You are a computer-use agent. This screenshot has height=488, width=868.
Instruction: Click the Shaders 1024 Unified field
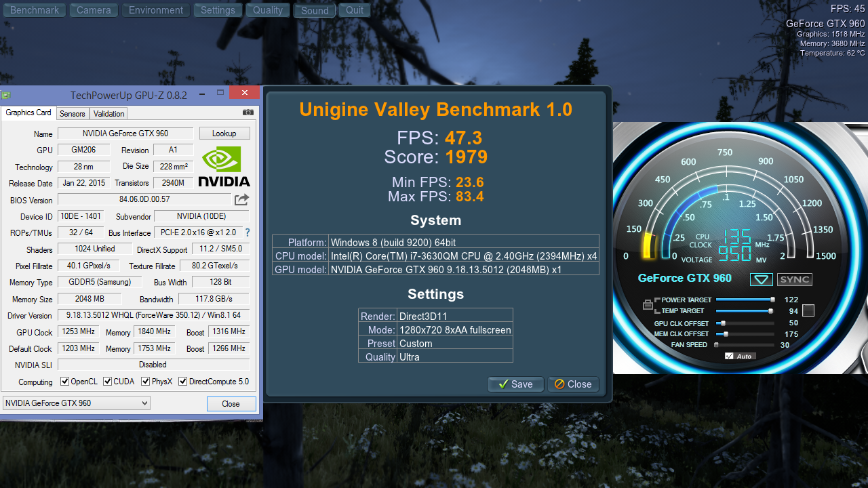click(x=95, y=249)
